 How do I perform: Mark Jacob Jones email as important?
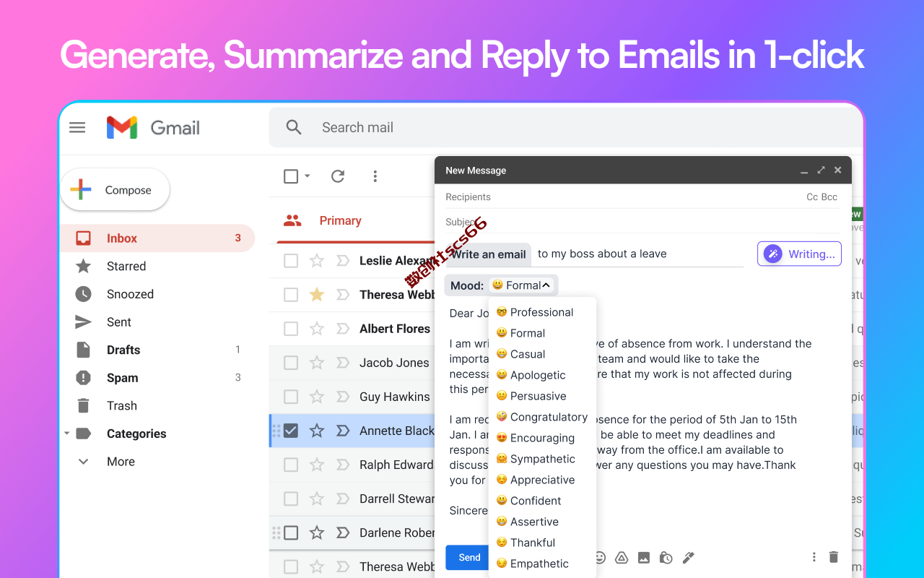pyautogui.click(x=343, y=363)
